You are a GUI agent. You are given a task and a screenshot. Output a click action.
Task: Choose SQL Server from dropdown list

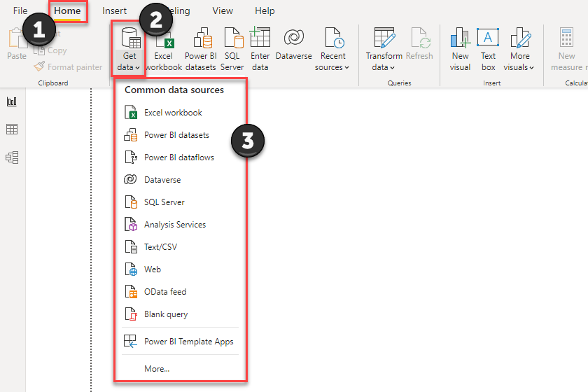tap(181, 202)
